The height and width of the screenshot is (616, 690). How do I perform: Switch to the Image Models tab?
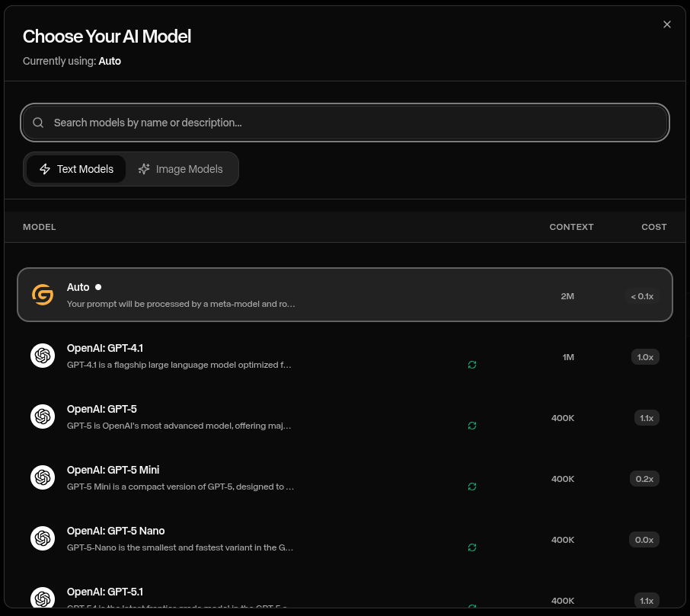point(180,168)
